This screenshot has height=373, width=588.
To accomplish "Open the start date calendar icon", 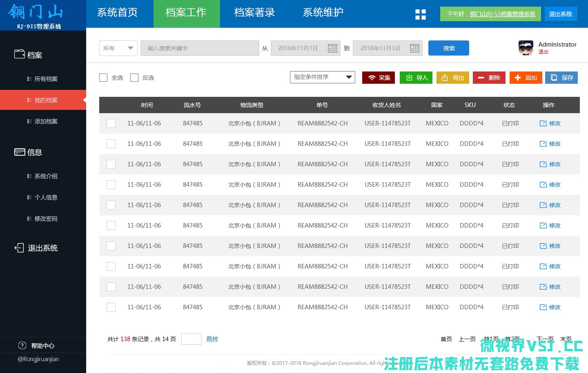I will click(332, 48).
